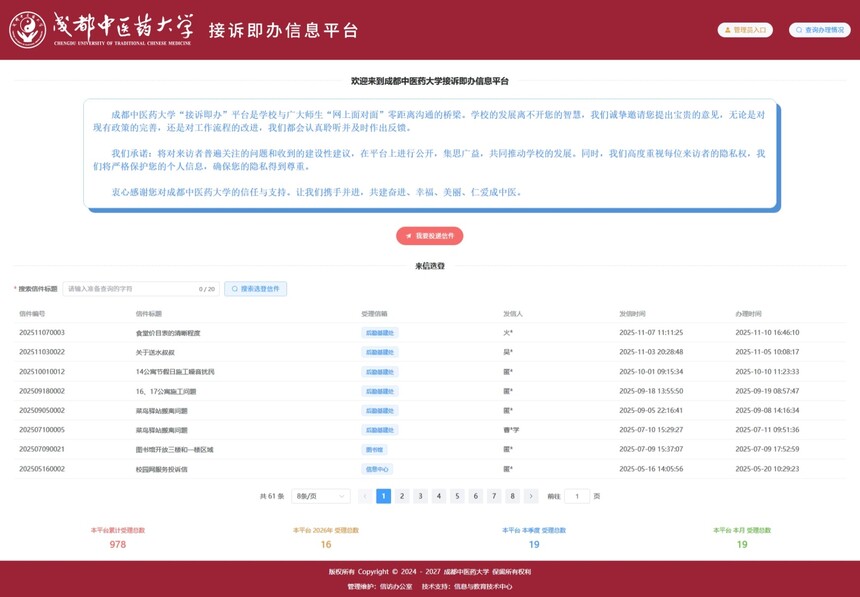
Task: Click the go-to page number input box
Action: click(577, 496)
